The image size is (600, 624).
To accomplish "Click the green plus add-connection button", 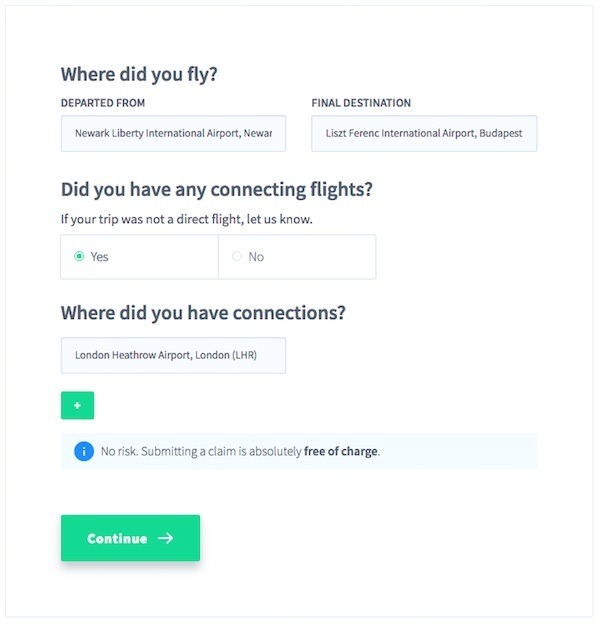I will [x=78, y=406].
